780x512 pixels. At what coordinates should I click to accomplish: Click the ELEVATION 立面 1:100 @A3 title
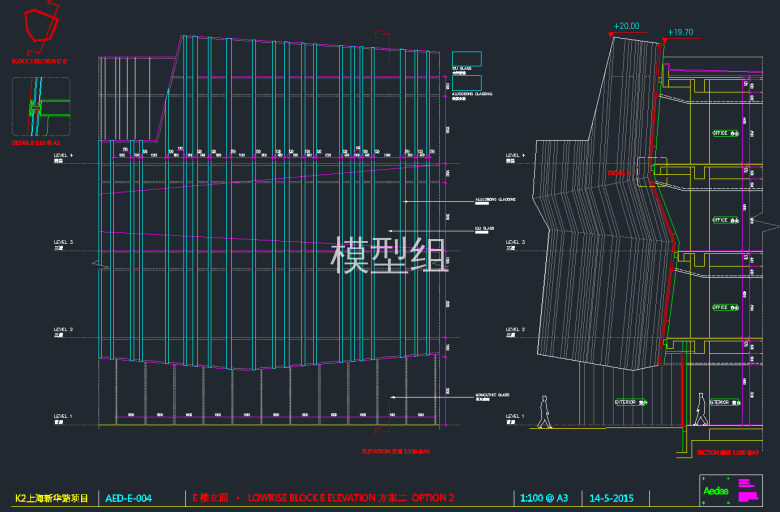(x=396, y=451)
